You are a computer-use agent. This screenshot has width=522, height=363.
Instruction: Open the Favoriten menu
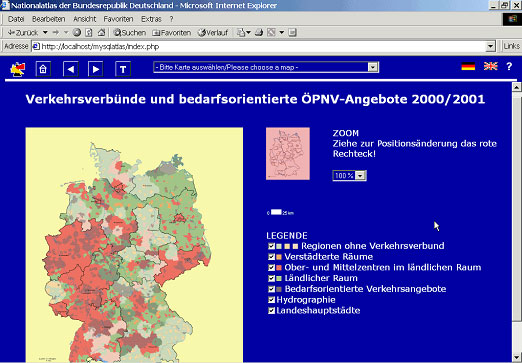pos(118,19)
